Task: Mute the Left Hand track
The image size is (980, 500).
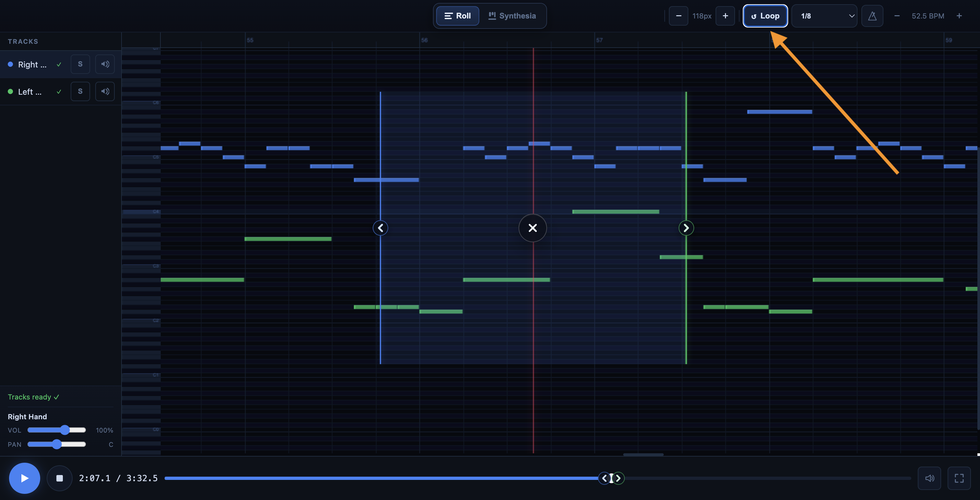Action: 105,91
